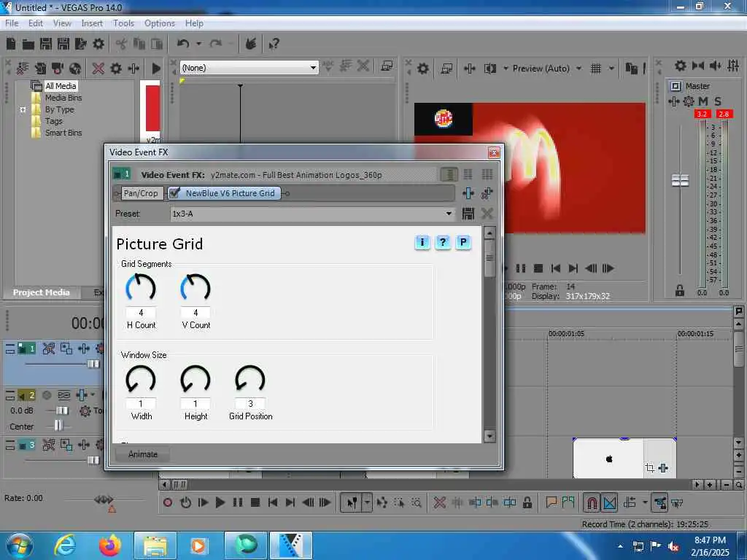The image size is (747, 560).
Task: Select the Media Bins folder
Action: (x=63, y=98)
